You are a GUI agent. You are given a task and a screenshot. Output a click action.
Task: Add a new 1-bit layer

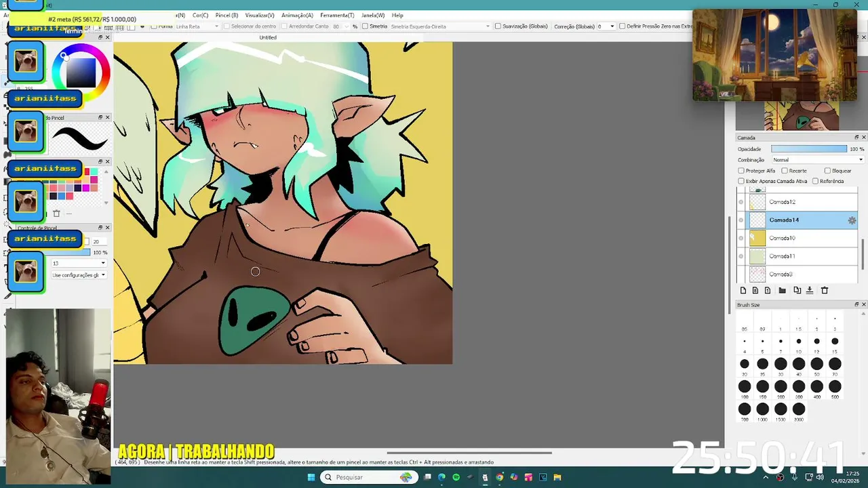click(x=768, y=290)
